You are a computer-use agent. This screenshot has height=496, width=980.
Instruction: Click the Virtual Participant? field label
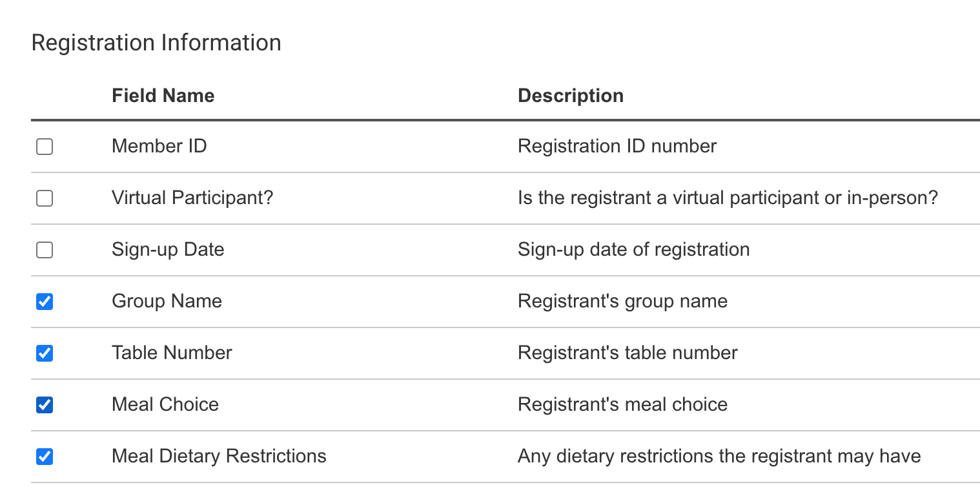(192, 198)
